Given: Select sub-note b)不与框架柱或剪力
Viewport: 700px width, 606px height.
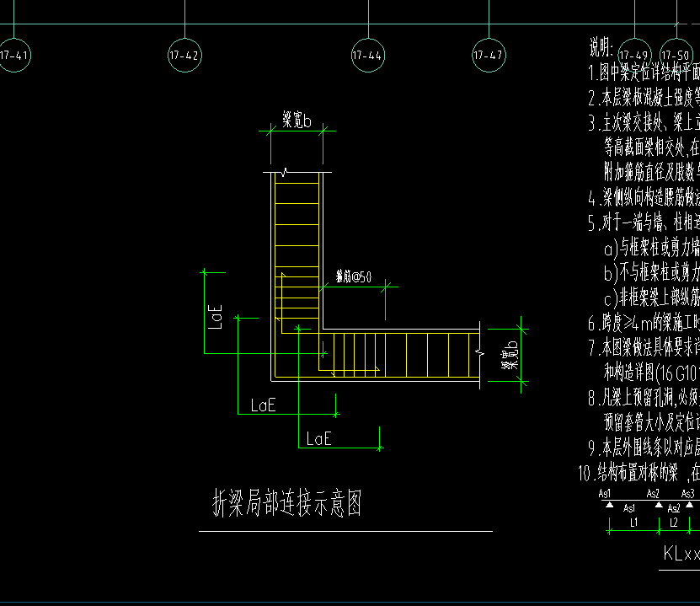Looking at the screenshot, I should click(x=652, y=272).
